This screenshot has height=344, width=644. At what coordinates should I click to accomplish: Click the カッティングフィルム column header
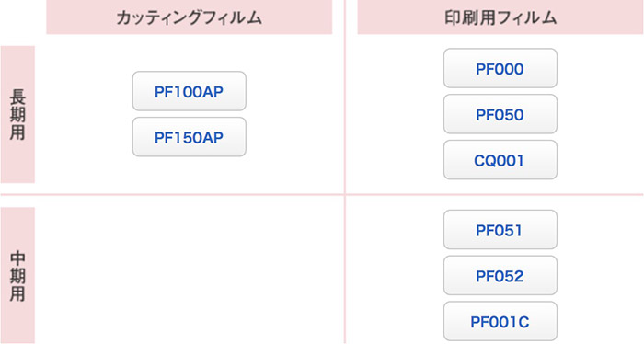coord(189,17)
